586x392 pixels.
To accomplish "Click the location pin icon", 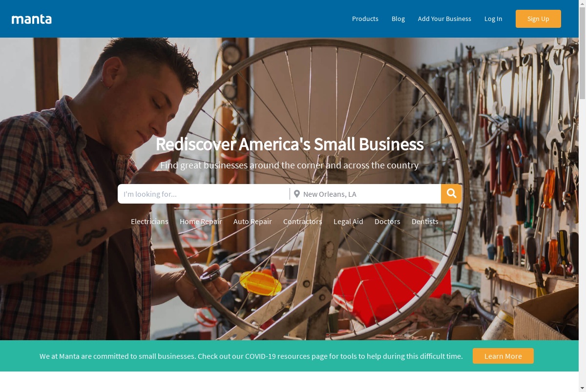I will point(296,194).
